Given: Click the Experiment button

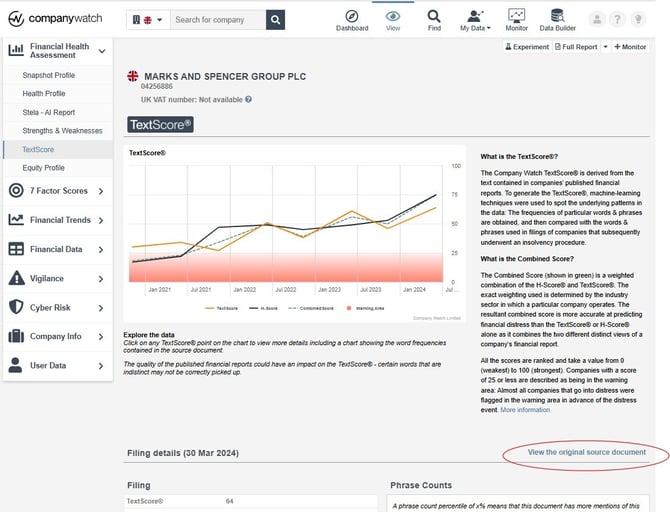Looking at the screenshot, I should coord(527,47).
